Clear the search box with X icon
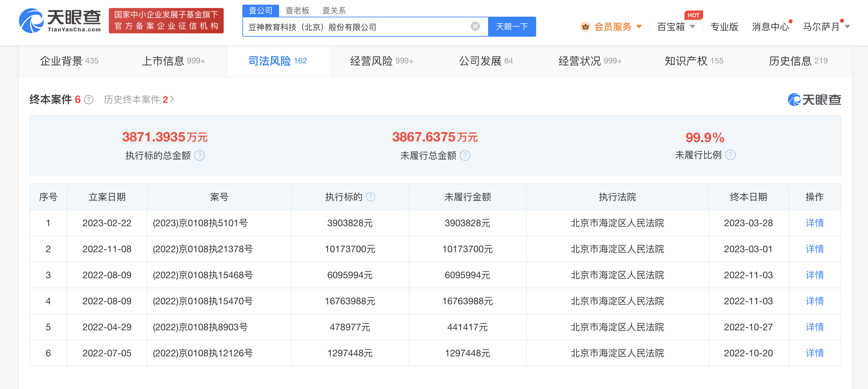This screenshot has height=389, width=868. 475,26
